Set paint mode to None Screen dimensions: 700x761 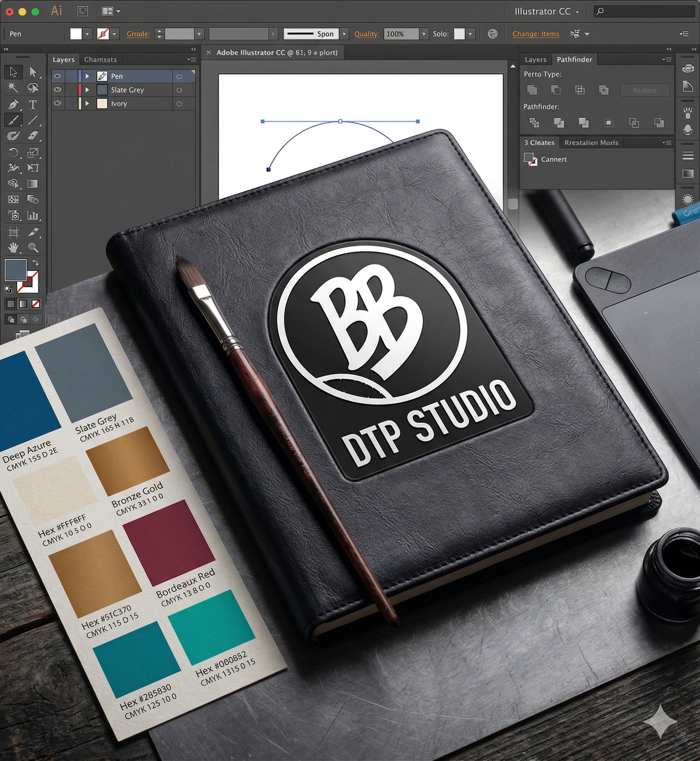[36, 304]
